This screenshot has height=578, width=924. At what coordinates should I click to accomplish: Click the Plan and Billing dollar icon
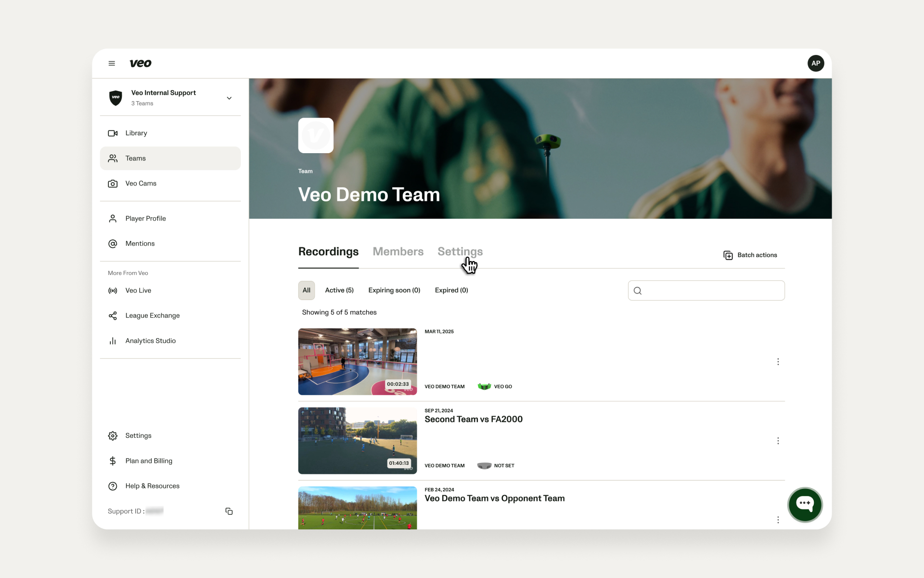[x=113, y=461]
